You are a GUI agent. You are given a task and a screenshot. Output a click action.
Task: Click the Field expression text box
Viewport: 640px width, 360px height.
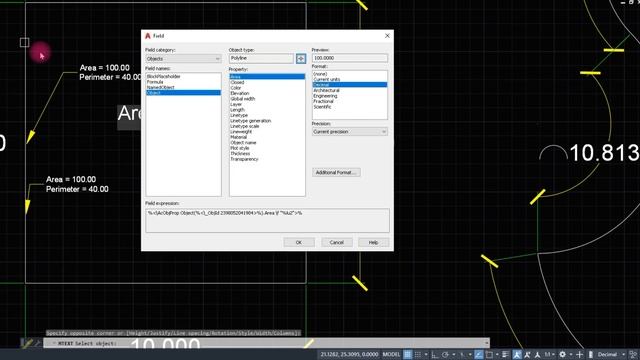click(267, 220)
